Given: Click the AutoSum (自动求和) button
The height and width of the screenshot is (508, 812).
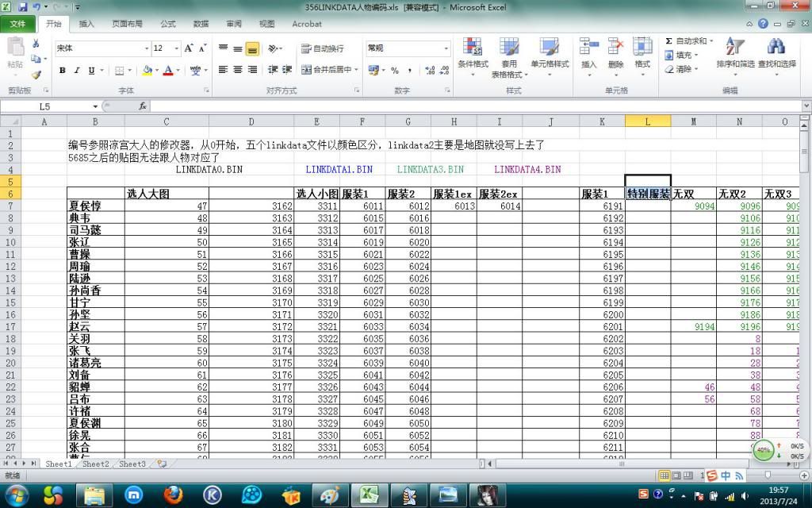Looking at the screenshot, I should [687, 40].
